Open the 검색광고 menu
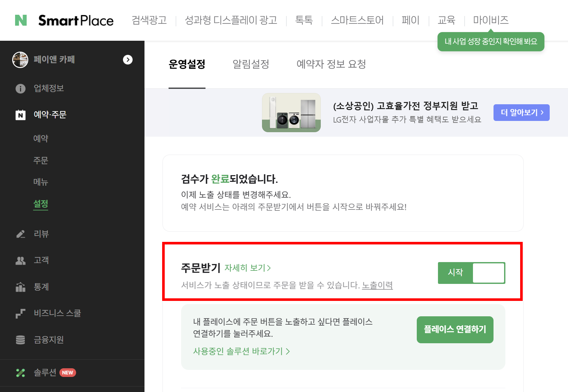568x392 pixels. [149, 20]
